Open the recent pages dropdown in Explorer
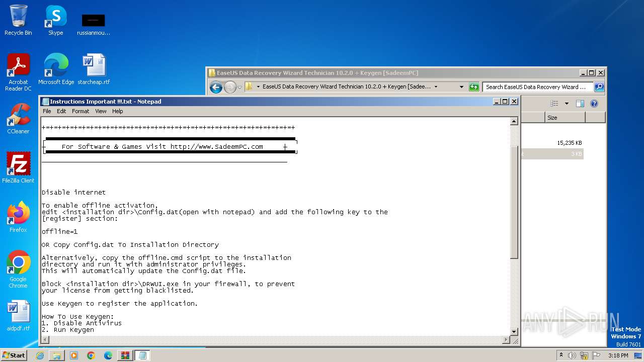This screenshot has width=644, height=362. tap(240, 87)
